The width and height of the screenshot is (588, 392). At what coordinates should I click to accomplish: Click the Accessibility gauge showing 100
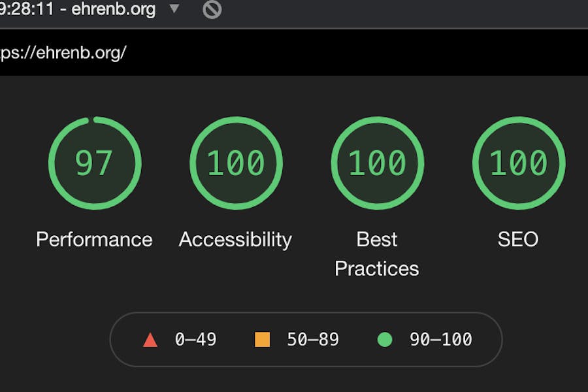[x=237, y=163]
